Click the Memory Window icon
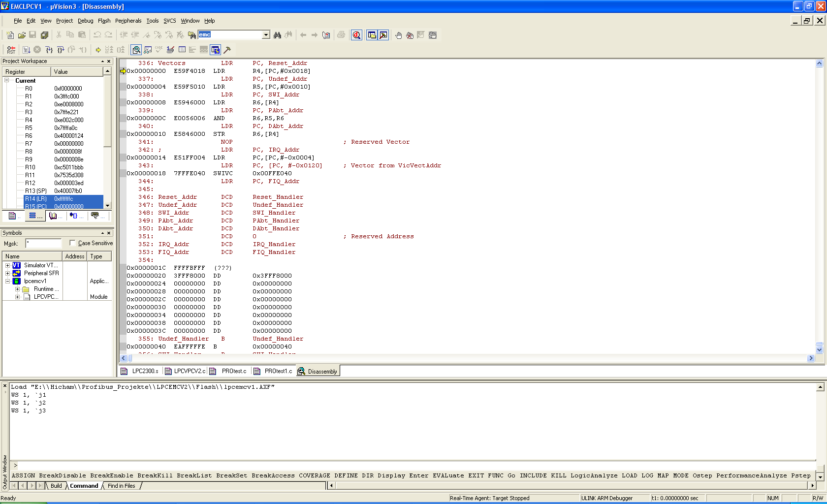This screenshot has height=504, width=827. click(x=182, y=50)
